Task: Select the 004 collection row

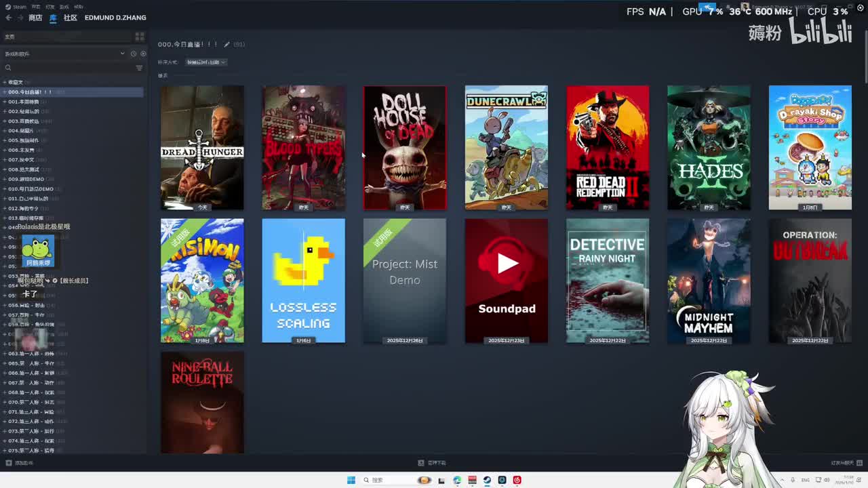Action: point(73,131)
